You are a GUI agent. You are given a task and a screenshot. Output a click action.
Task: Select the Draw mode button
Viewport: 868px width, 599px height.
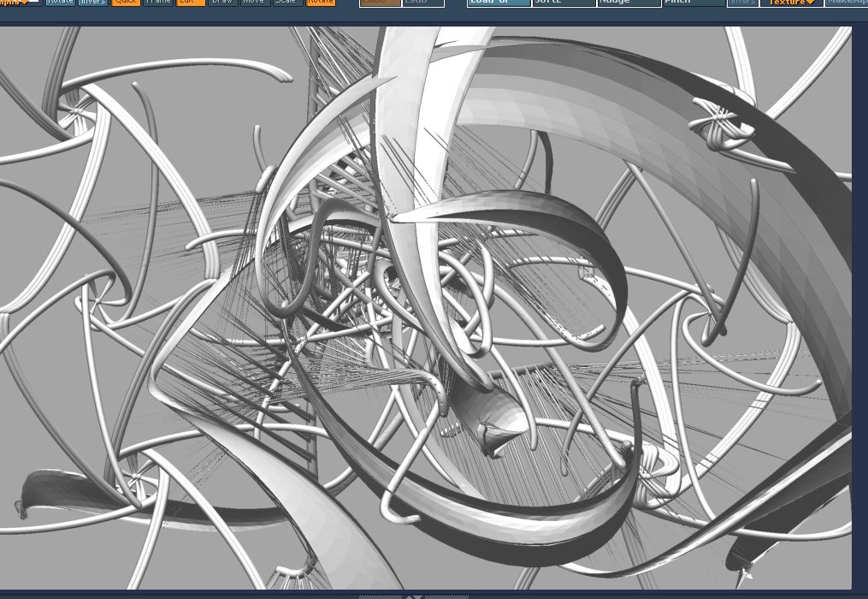[223, 3]
